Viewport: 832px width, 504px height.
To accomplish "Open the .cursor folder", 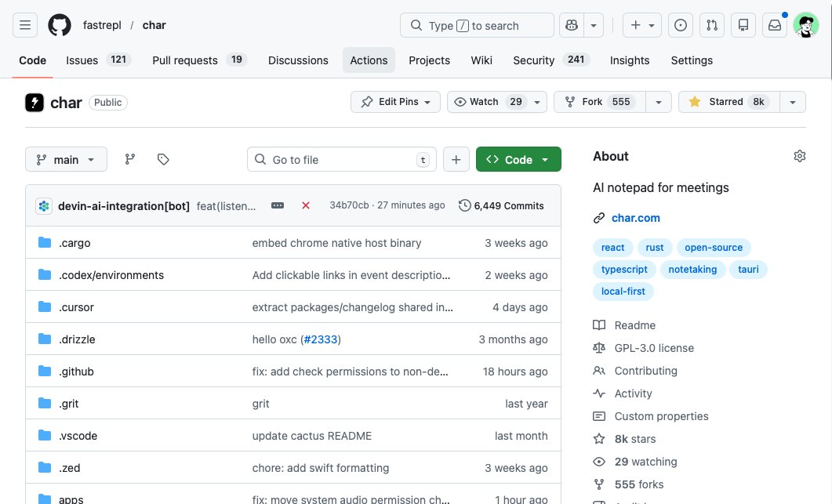I will point(76,307).
